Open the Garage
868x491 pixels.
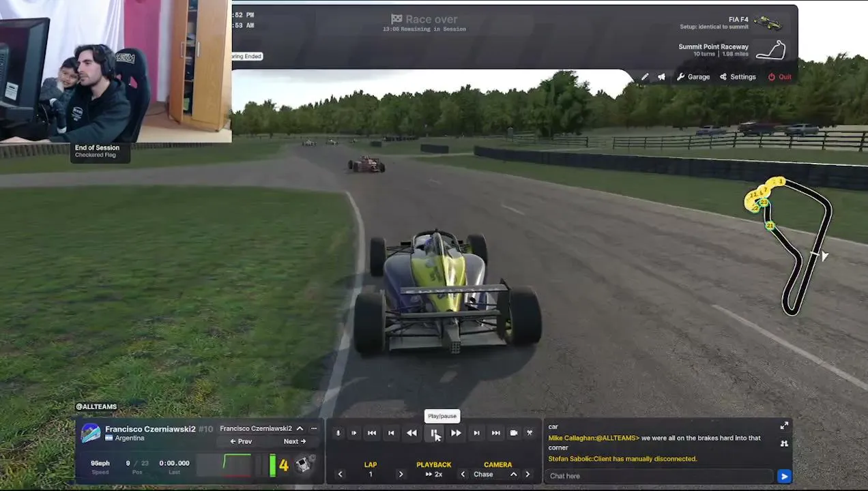click(693, 77)
